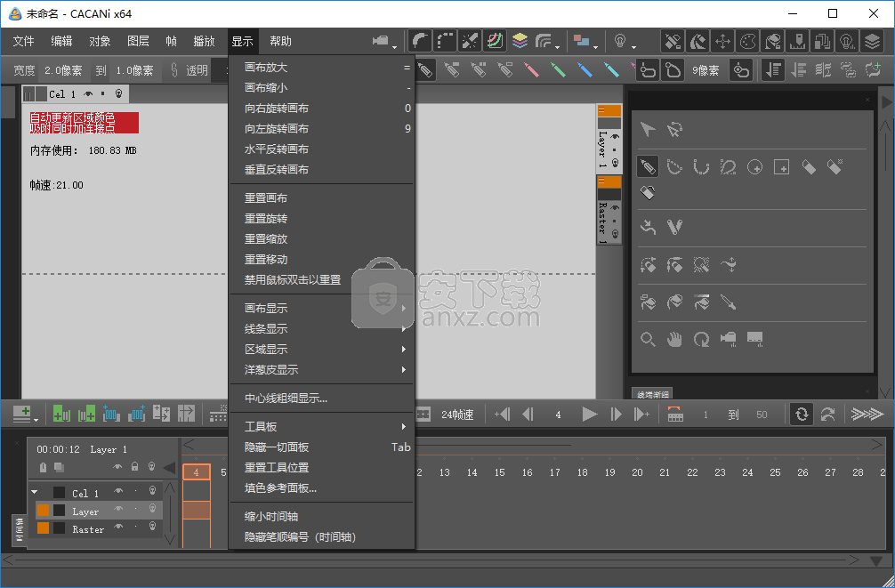895x588 pixels.
Task: Step back to the previous frame
Action: click(x=528, y=415)
